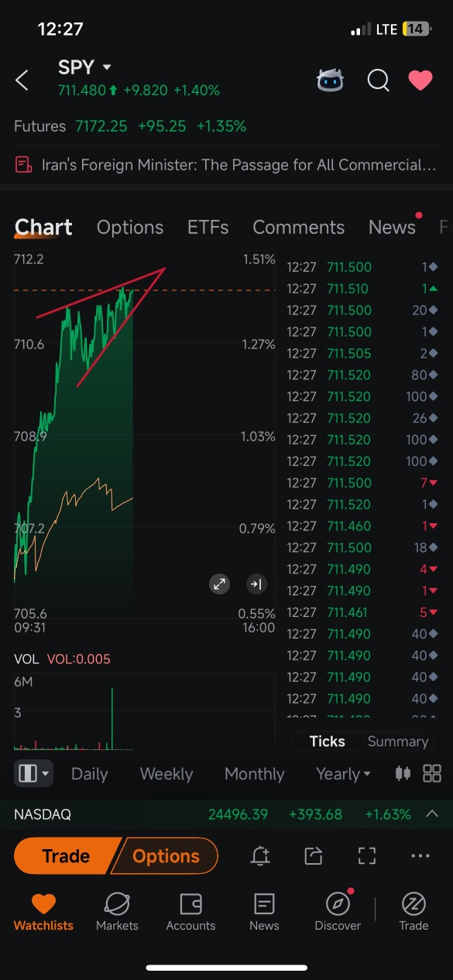Tap the candlestick chart type icon
The width and height of the screenshot is (453, 980).
click(403, 773)
